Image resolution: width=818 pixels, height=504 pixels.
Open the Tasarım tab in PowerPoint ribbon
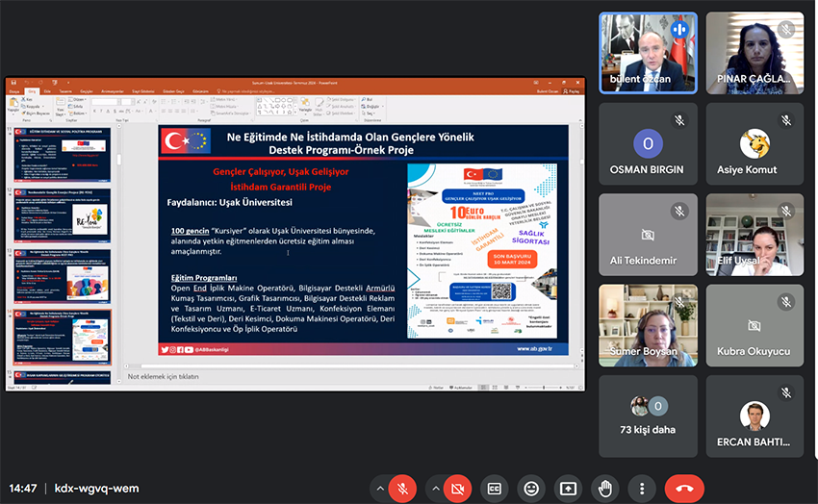[x=68, y=91]
